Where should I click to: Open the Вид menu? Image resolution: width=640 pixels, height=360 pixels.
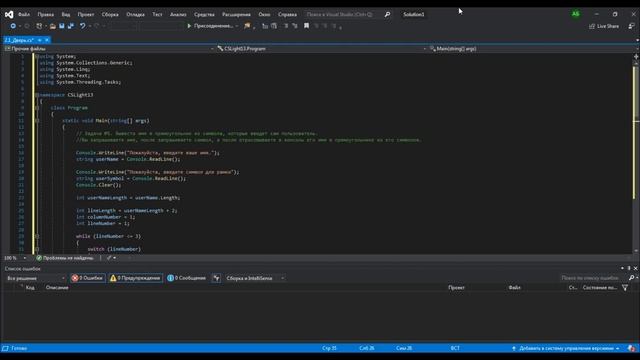click(x=66, y=14)
